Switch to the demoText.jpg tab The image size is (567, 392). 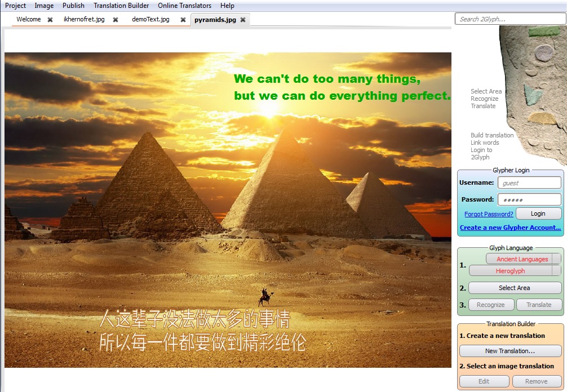150,19
